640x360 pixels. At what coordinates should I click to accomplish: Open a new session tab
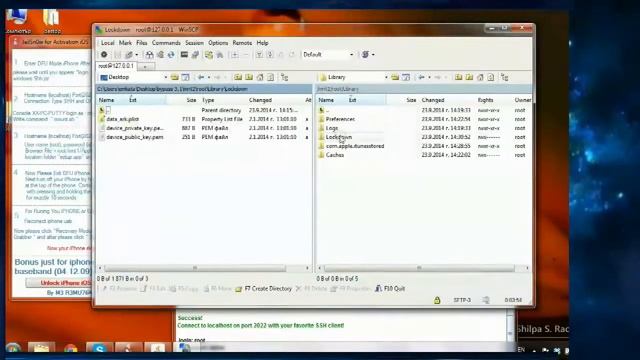[x=145, y=67]
